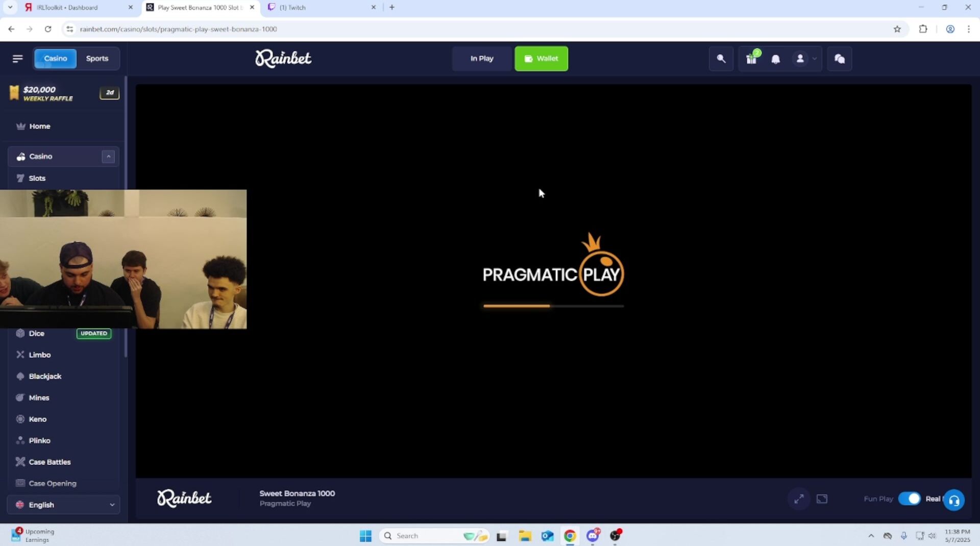Open Case Opening in the sidebar
This screenshot has height=546, width=980.
53,484
